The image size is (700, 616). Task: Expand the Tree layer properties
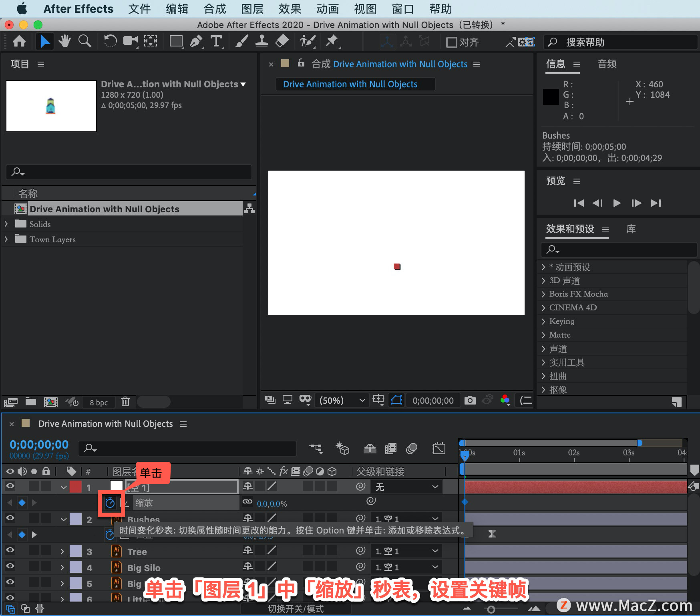62,552
